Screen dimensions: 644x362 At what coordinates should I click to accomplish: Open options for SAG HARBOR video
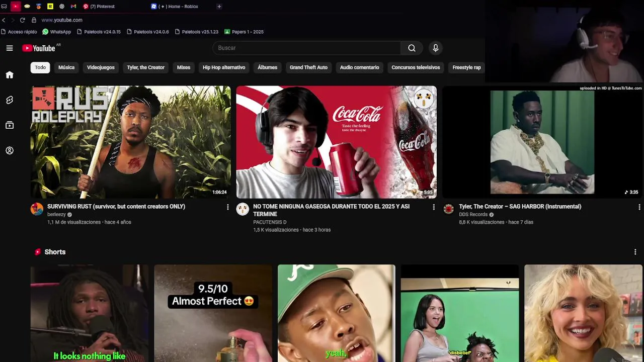click(639, 207)
